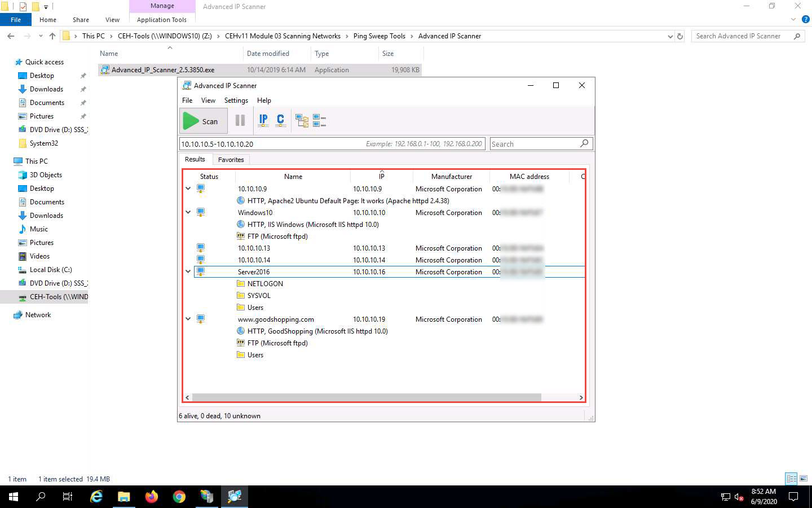812x508 pixels.
Task: Open the File menu in Advanced IP Scanner
Action: [187, 100]
